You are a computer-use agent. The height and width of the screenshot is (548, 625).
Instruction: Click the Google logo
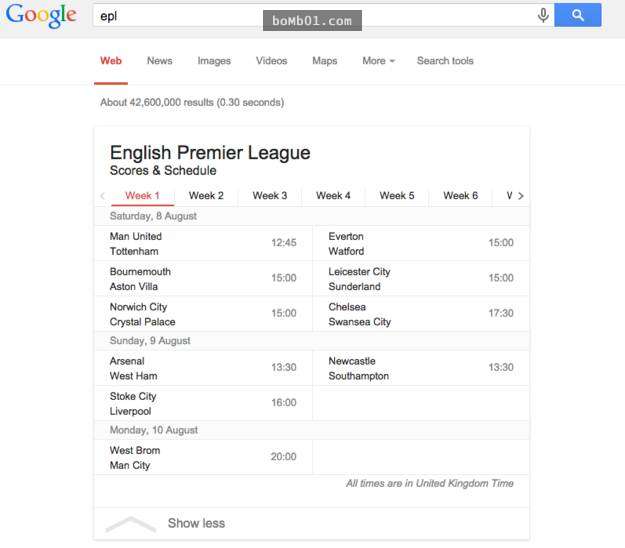tap(41, 15)
